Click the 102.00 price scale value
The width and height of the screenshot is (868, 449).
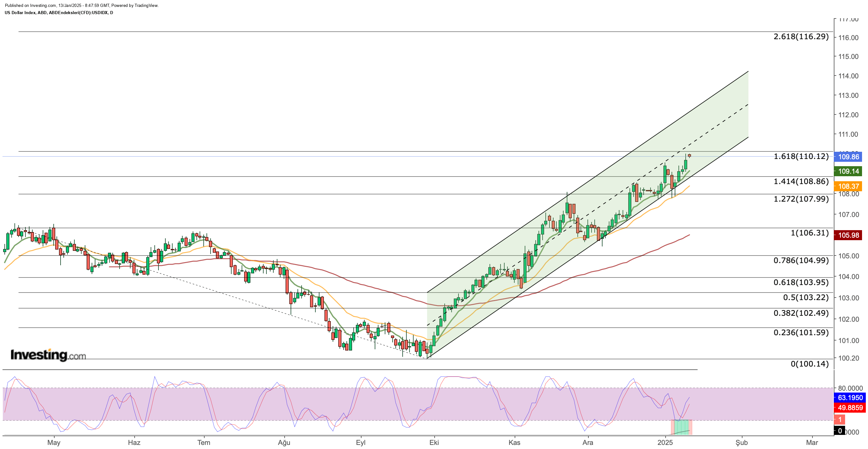(849, 319)
